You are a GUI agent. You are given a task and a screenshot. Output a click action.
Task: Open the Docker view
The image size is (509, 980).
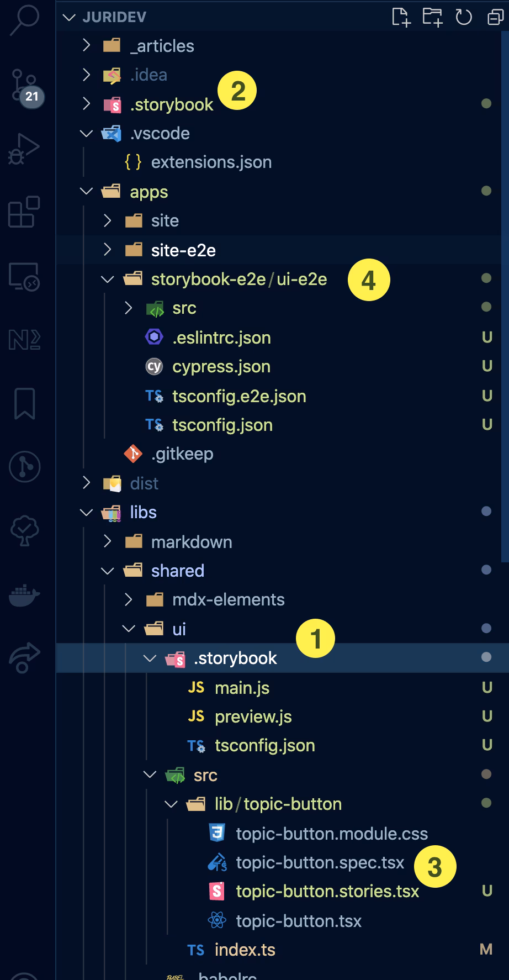click(x=24, y=596)
